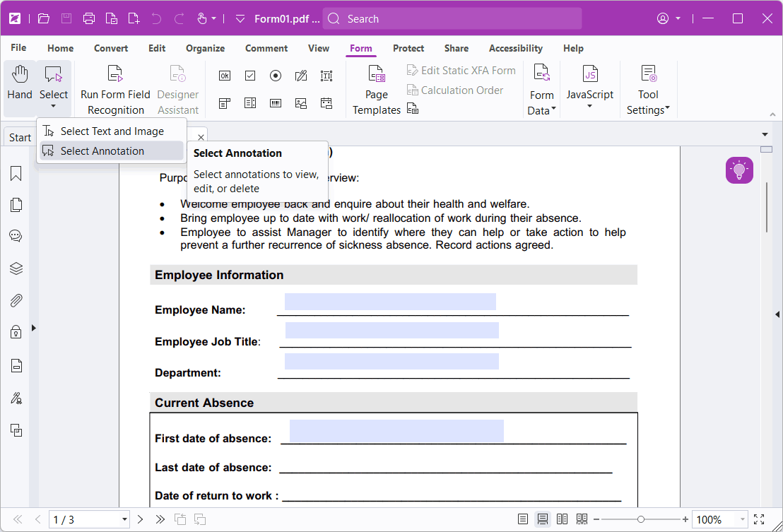
Task: Select the Image field tool
Action: tap(300, 102)
